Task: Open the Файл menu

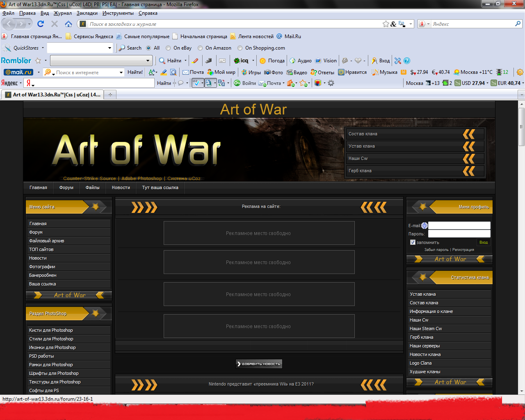Action: tap(8, 13)
